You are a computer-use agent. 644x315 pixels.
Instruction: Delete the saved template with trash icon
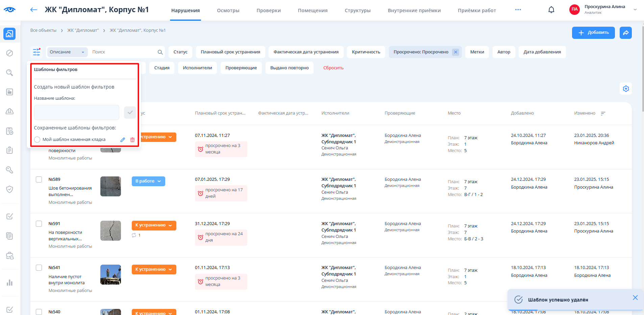point(132,140)
